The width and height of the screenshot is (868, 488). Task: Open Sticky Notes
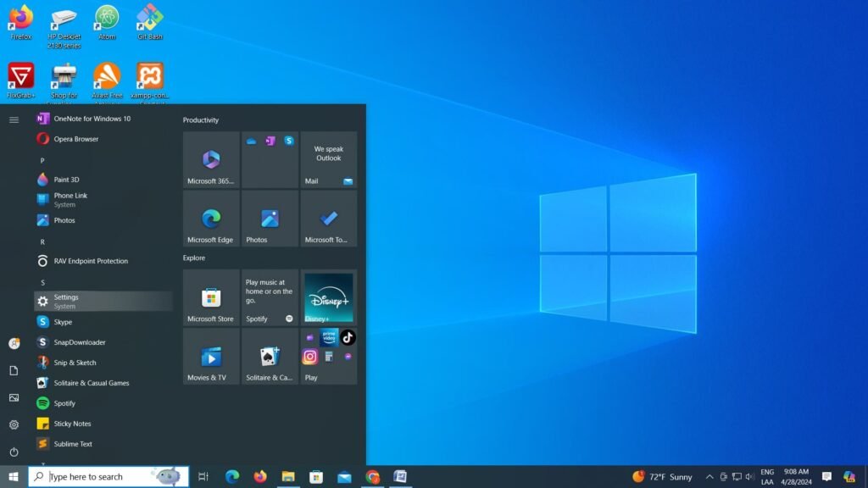click(x=103, y=424)
